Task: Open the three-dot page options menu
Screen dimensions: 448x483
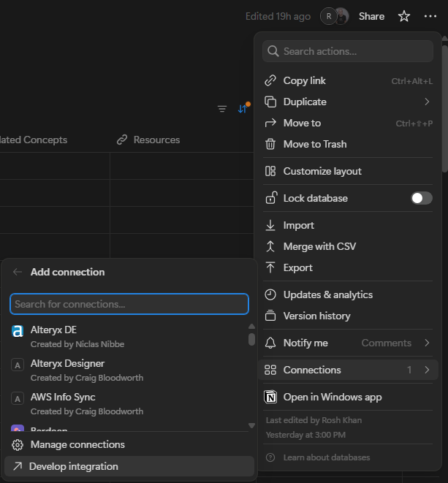Action: click(430, 16)
